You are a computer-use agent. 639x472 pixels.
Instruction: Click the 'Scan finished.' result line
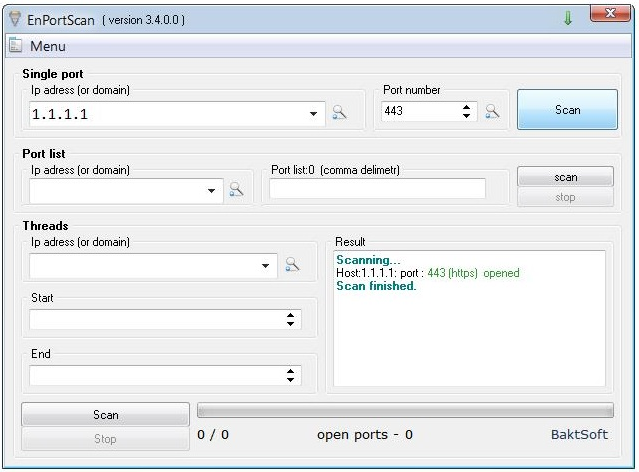point(376,286)
